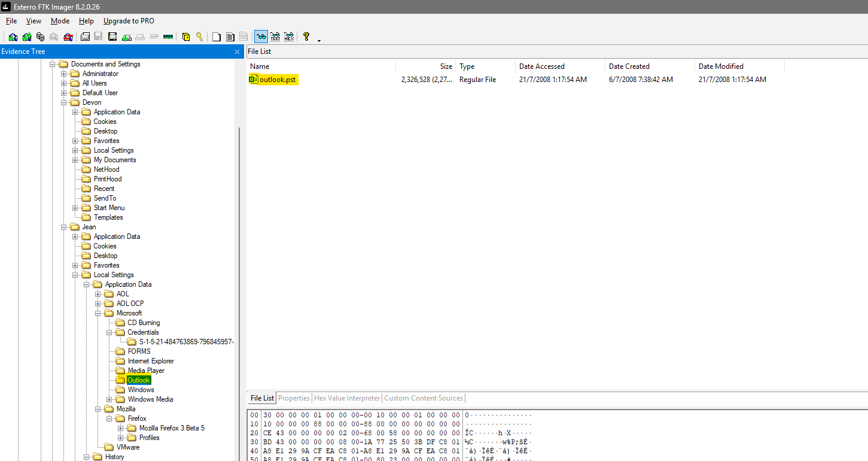Sort by Date Modified column header

click(739, 66)
